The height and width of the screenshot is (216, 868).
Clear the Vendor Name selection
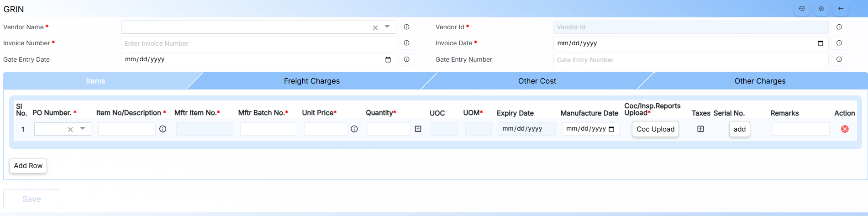tap(375, 27)
